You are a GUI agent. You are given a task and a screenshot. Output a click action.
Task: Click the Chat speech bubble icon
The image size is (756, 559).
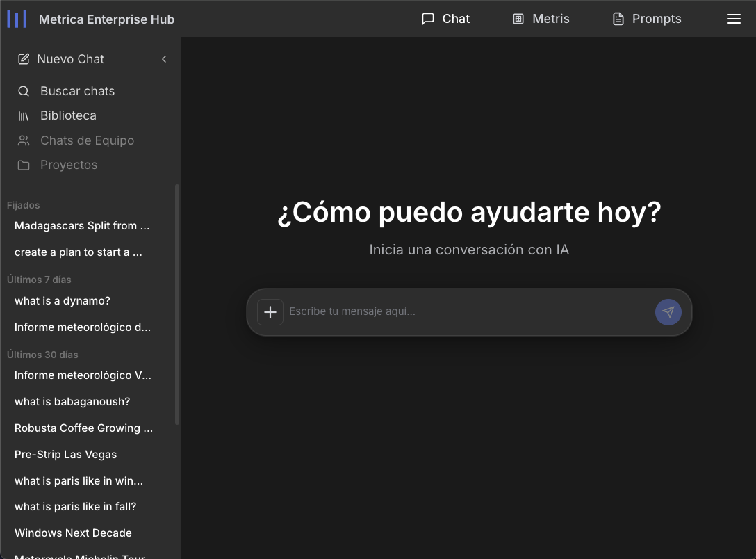(x=427, y=19)
